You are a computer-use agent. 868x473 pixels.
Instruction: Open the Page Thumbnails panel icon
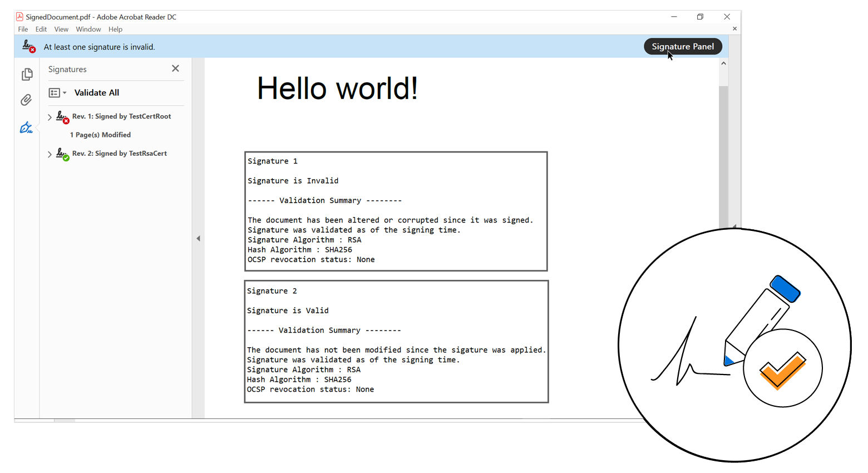click(x=27, y=74)
